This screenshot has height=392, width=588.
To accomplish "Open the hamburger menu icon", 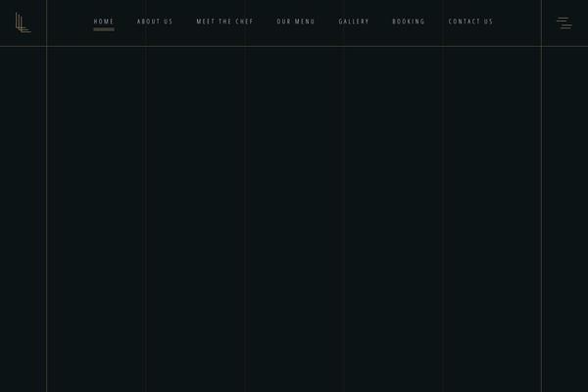I will click(x=564, y=23).
